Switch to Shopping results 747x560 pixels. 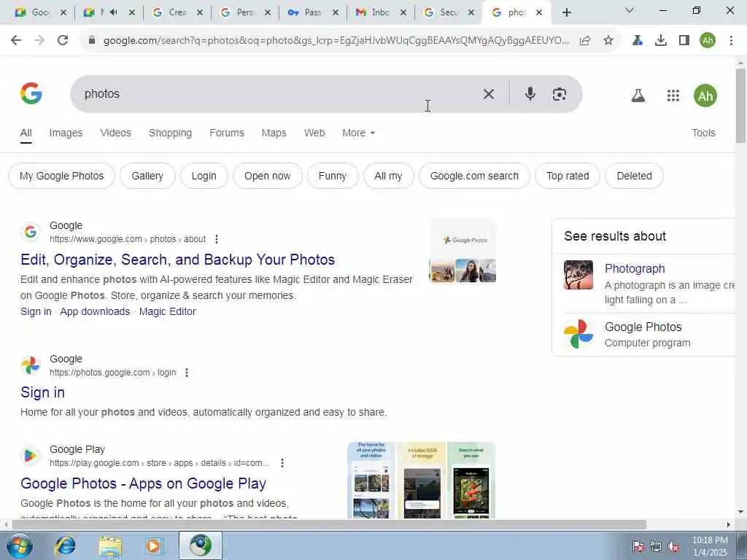(x=170, y=133)
